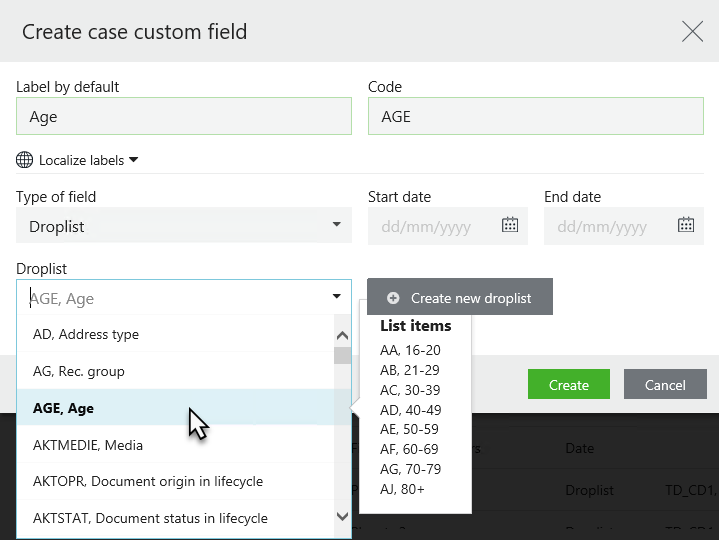Close the Create case custom field dialog
Viewport: 719px width, 540px height.
click(692, 32)
